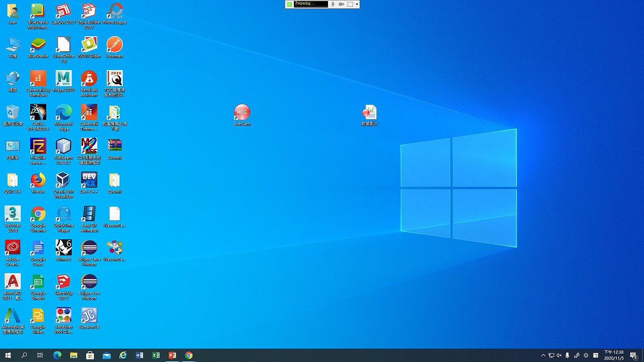Viewport: 644px width, 362px height.
Task: Select the TQC 2016 icon
Action: [115, 83]
